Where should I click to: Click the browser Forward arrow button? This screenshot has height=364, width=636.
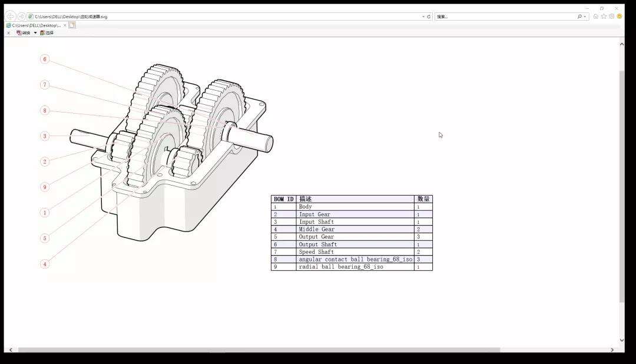[22, 16]
